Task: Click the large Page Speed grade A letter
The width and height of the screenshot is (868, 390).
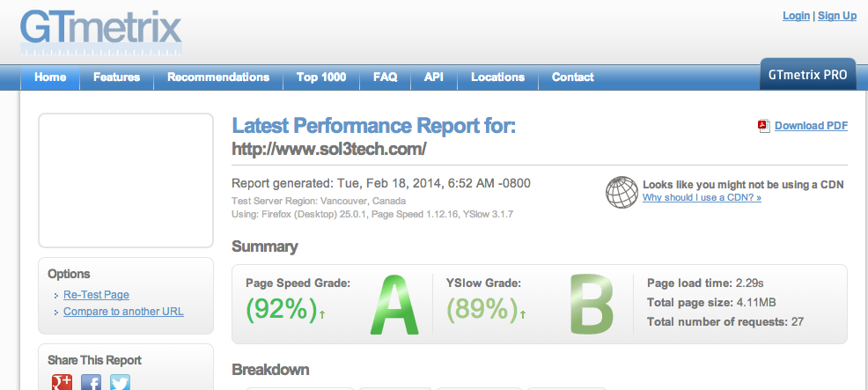Action: click(x=394, y=305)
